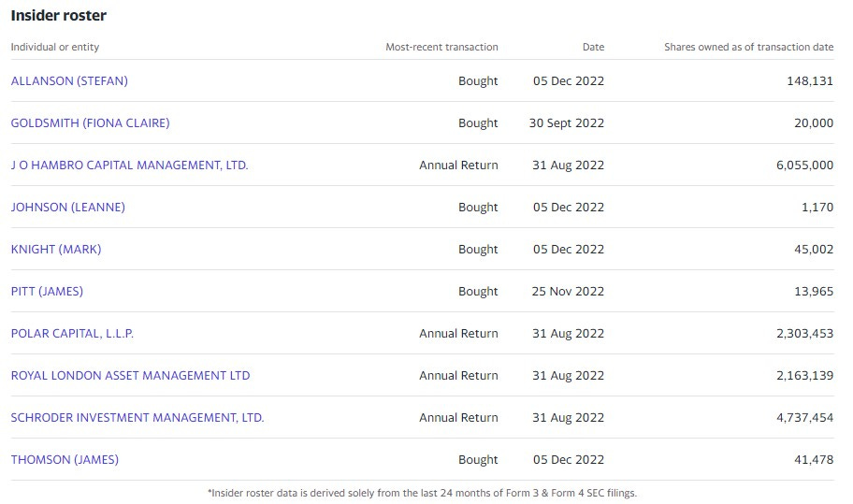Click the date 30 Sept 2022
This screenshot has width=853, height=504.
point(566,122)
